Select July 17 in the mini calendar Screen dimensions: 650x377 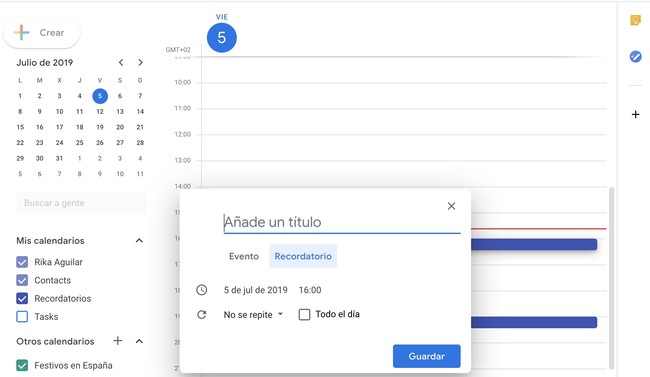coord(60,127)
